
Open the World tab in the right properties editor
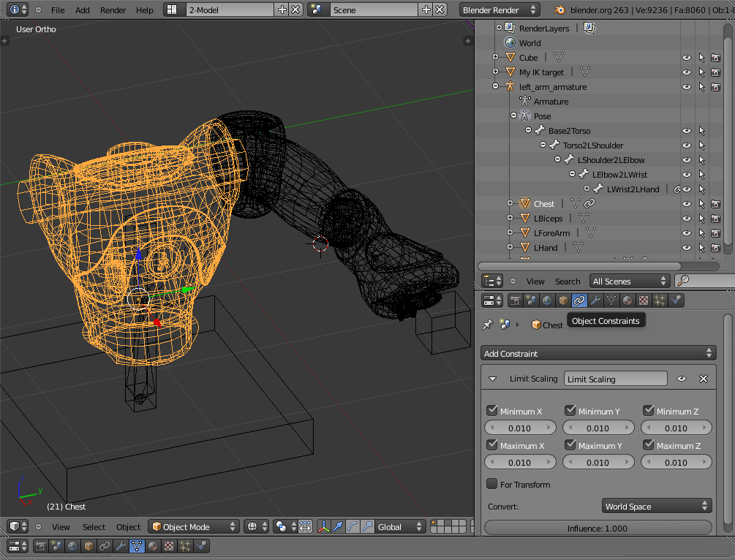[x=547, y=300]
